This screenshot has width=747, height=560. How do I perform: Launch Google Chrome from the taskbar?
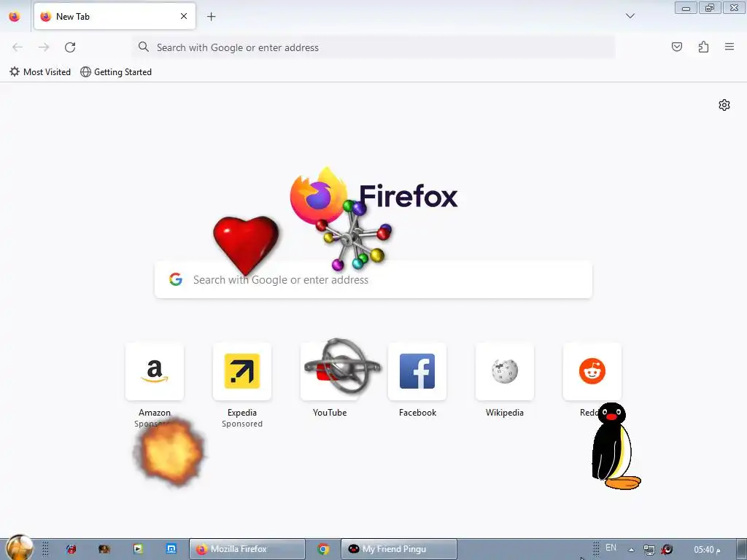point(323,549)
